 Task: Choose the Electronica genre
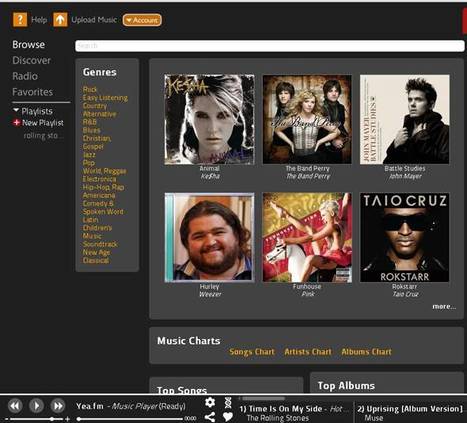pyautogui.click(x=99, y=179)
